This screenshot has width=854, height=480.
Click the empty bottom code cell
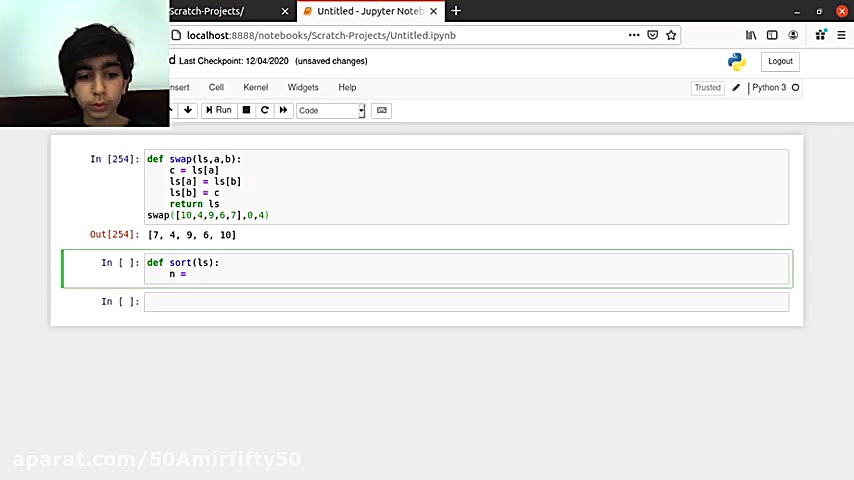tap(466, 302)
